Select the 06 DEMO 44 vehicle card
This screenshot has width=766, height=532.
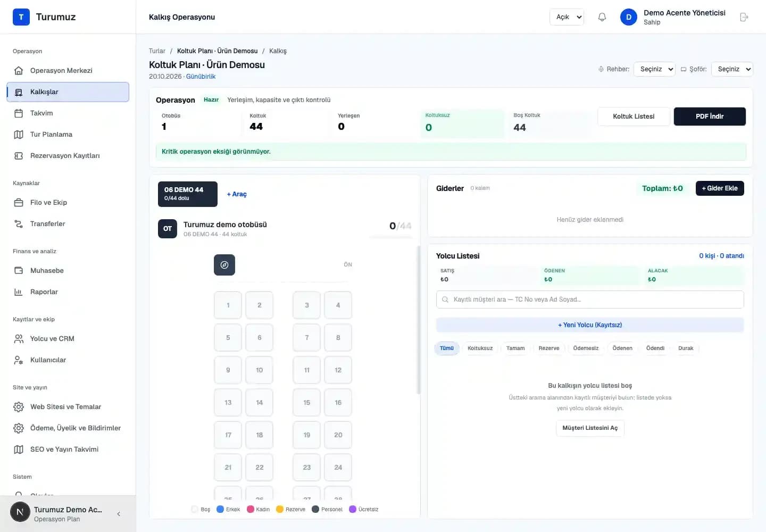[x=188, y=194]
